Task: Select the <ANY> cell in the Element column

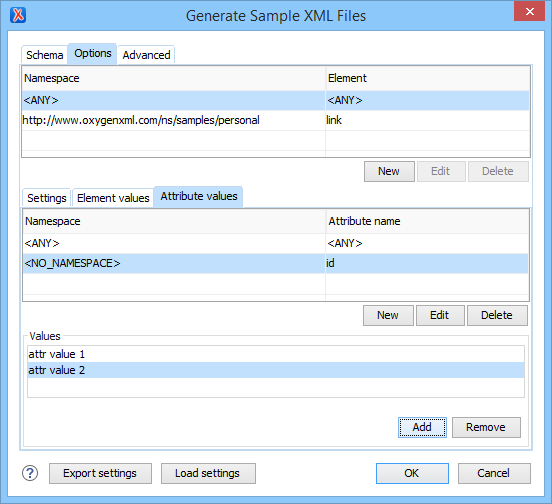Action: pos(427,100)
